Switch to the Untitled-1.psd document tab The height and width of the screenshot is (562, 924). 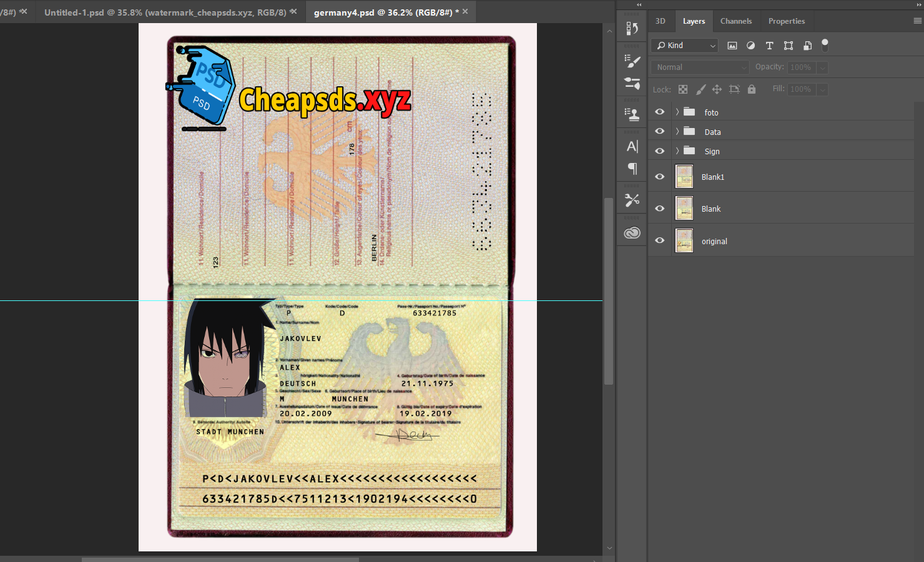coord(165,12)
